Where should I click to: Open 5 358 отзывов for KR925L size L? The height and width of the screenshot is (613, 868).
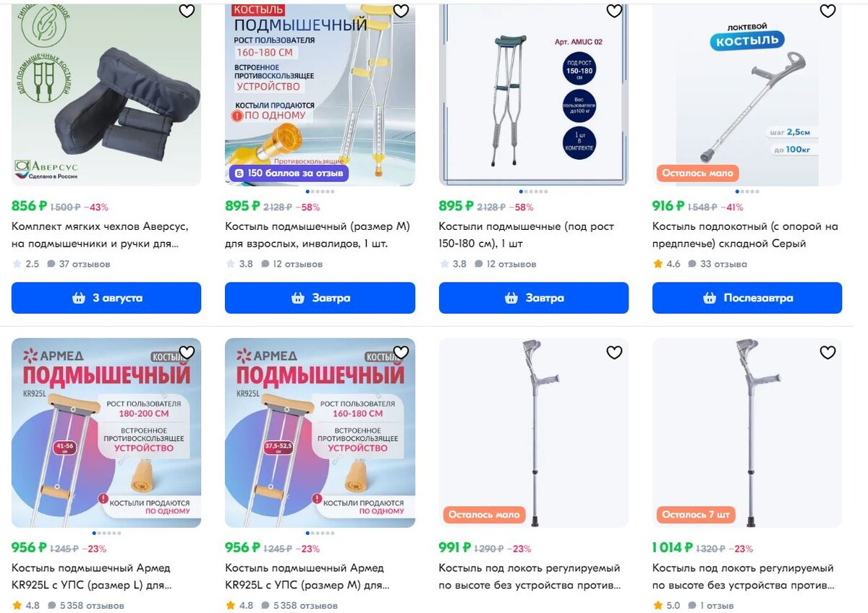pos(84,605)
